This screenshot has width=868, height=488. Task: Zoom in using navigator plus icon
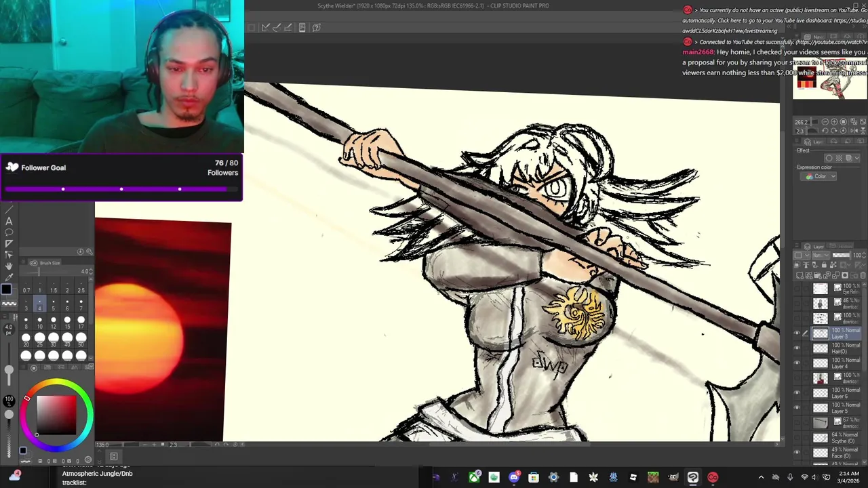(834, 122)
